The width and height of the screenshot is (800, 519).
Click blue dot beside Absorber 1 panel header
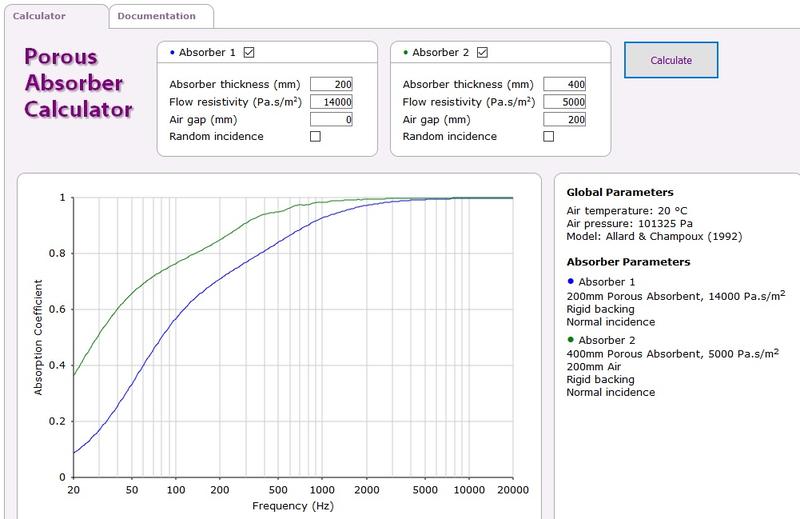tap(172, 52)
